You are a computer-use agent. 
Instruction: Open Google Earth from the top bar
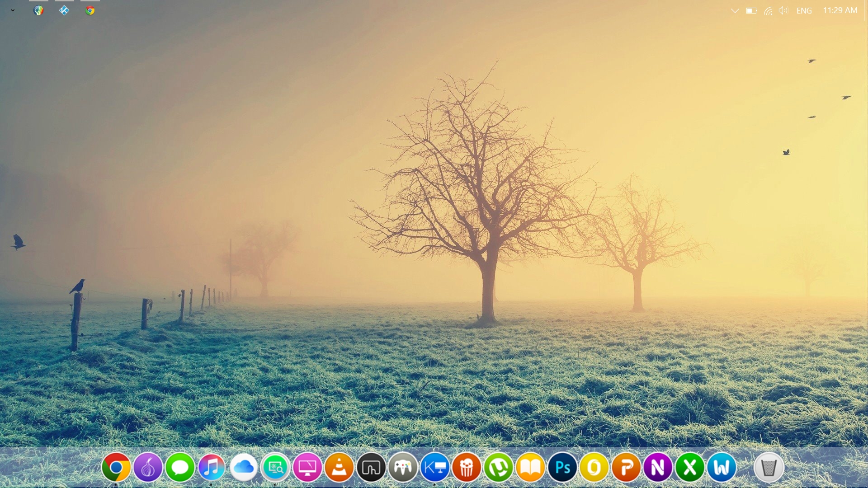(x=38, y=10)
